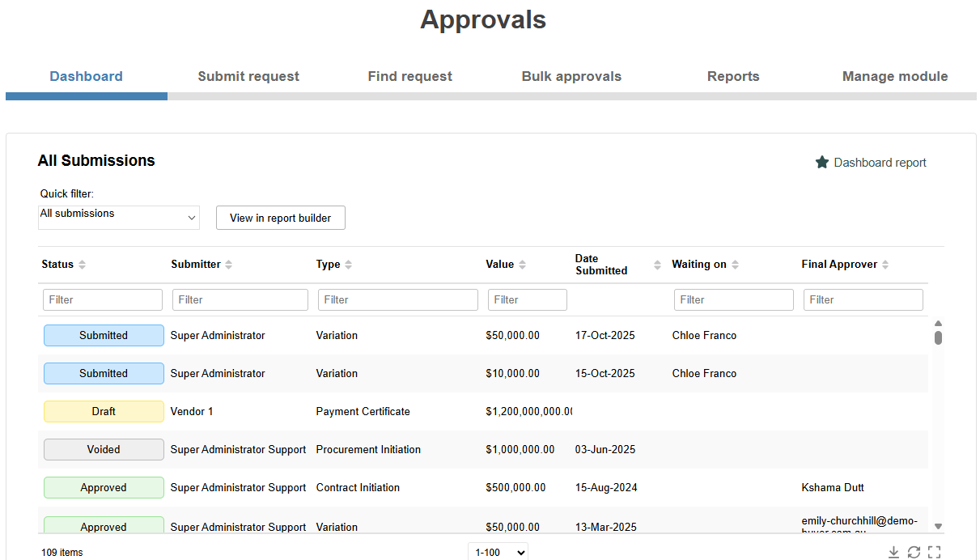
Task: Click the 03-Jun-2025 date cell
Action: pyautogui.click(x=605, y=449)
